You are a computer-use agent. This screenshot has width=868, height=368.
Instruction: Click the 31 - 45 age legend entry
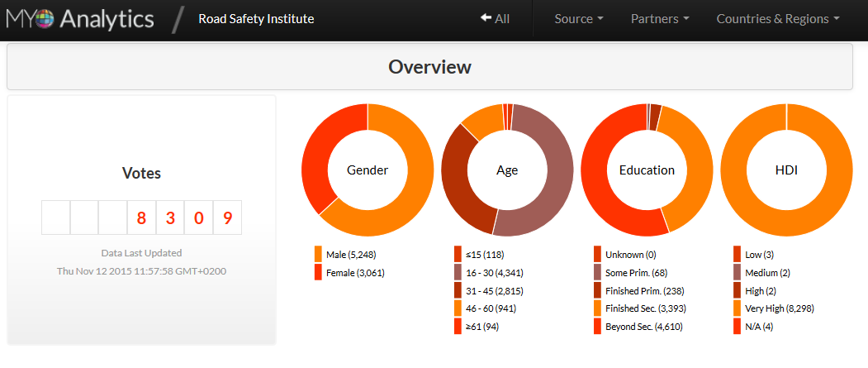point(489,290)
